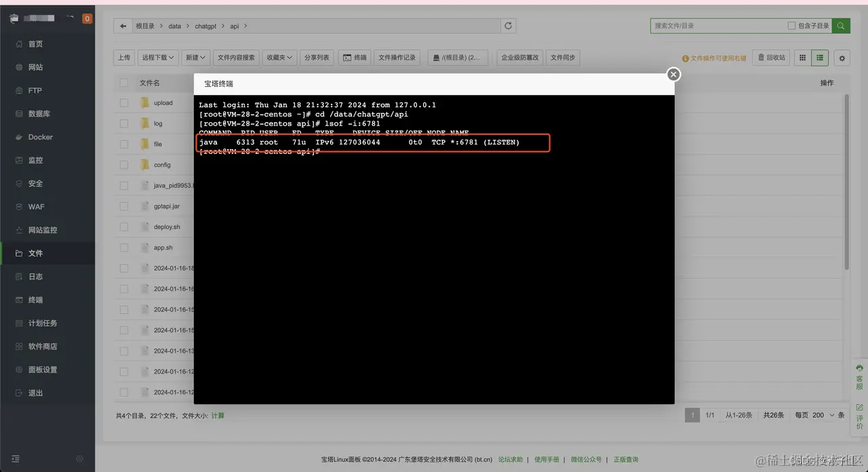Click 上传 upload button
868x472 pixels.
pos(124,58)
